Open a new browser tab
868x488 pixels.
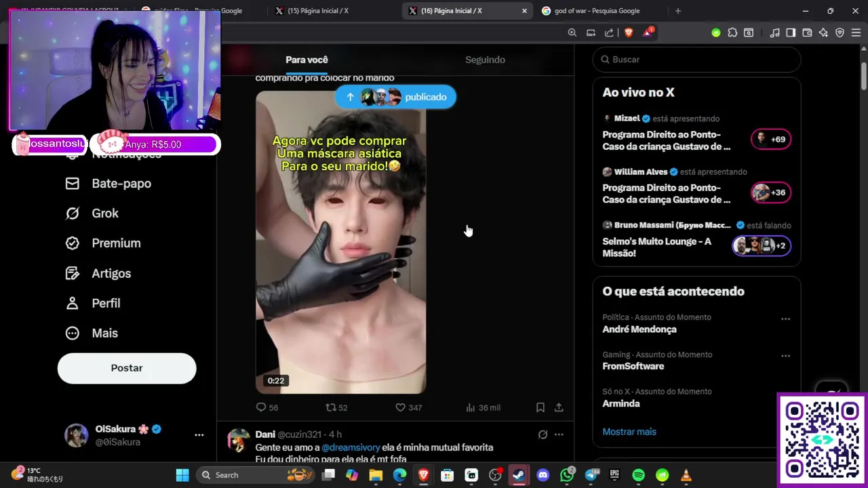click(677, 11)
